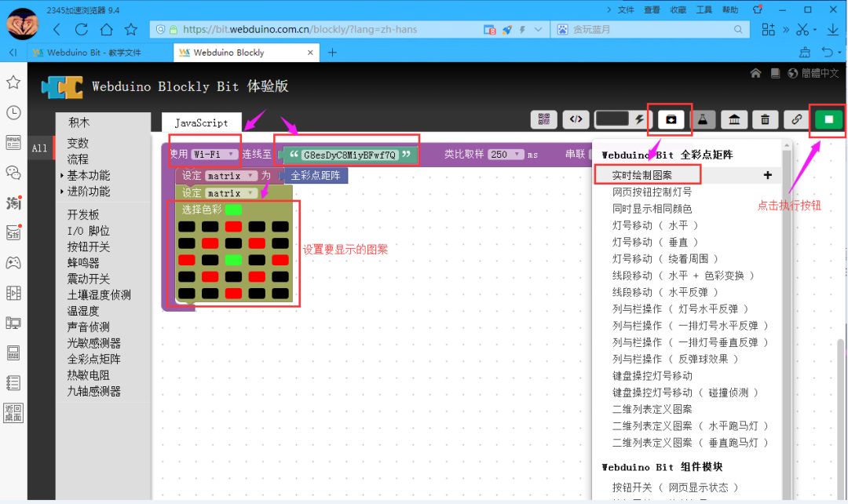Click the lightning bolt device icon
The image size is (848, 504).
coord(640,119)
